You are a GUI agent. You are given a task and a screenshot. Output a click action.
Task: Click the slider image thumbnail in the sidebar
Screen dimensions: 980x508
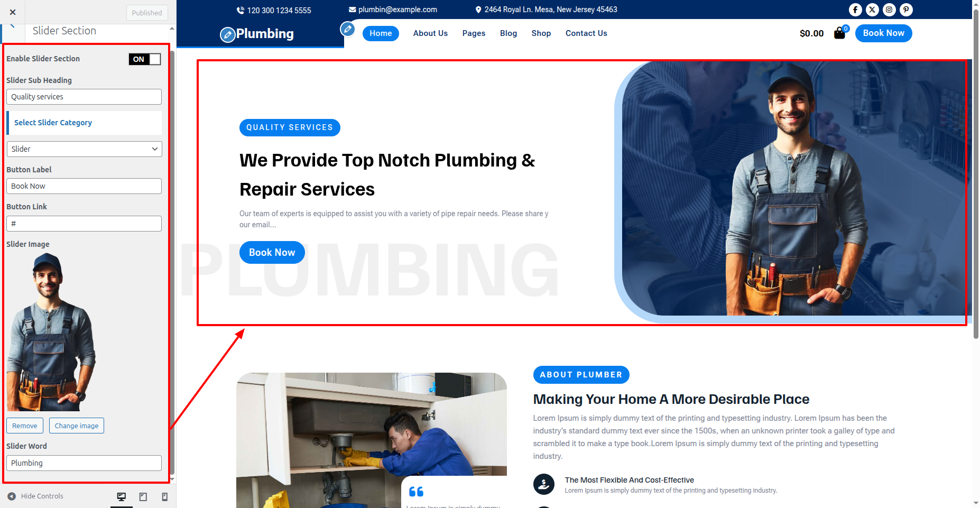(51, 332)
